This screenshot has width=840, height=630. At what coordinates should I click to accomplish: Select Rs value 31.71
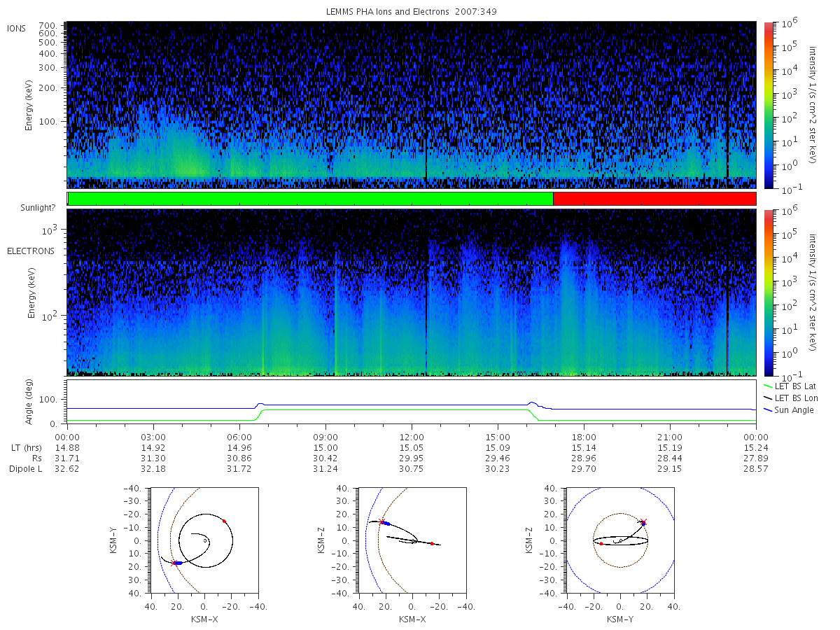[67, 458]
